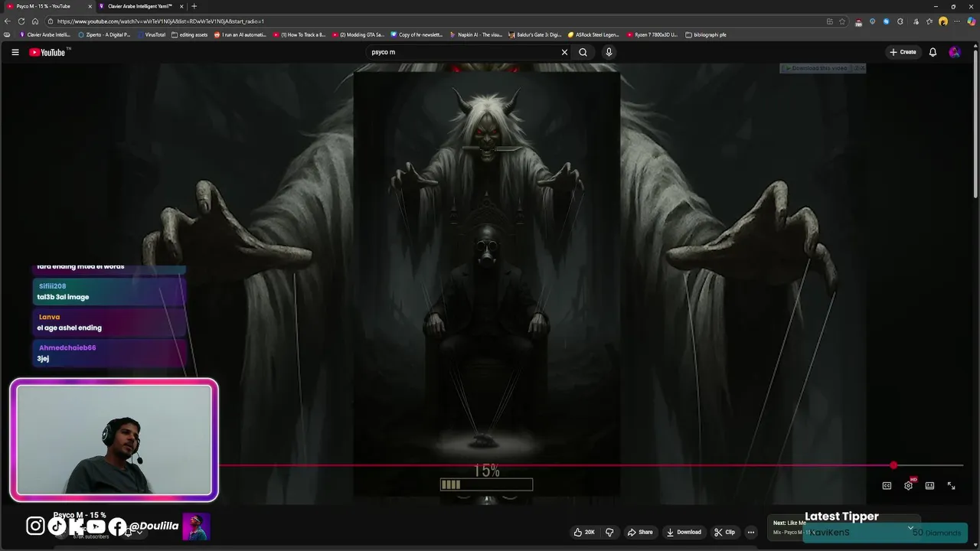The image size is (980, 551).
Task: Click the red calendar extension icon
Action: (x=858, y=21)
